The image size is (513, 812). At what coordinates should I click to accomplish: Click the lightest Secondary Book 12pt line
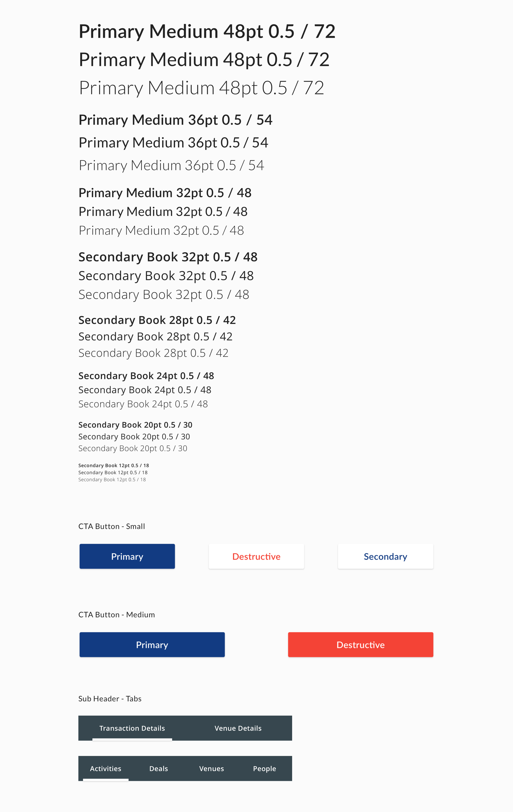point(112,480)
